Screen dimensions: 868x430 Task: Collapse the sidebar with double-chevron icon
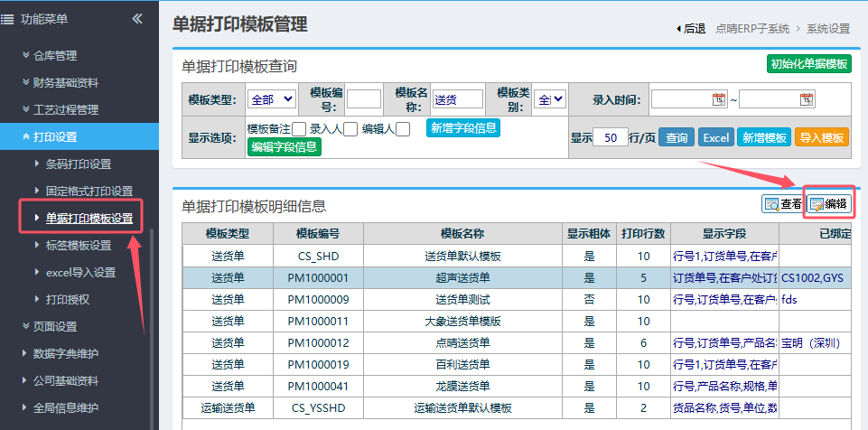(136, 18)
